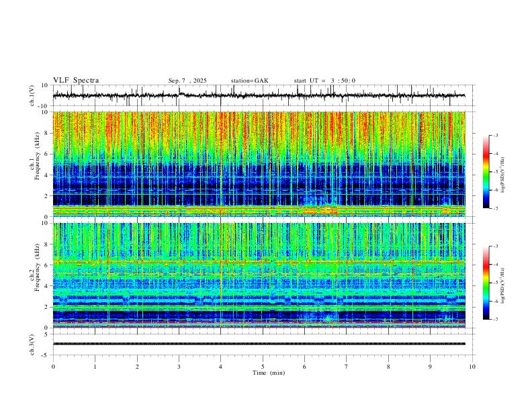532x411 pixels.
Task: Click the "ch.1(V)" waveform axis label
Action: [x=32, y=95]
